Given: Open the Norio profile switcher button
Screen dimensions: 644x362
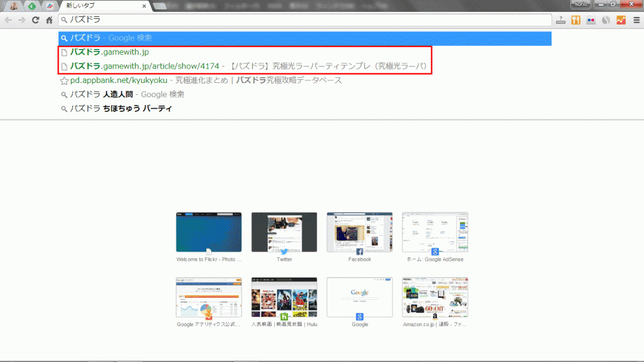Looking at the screenshot, I should point(579,4).
